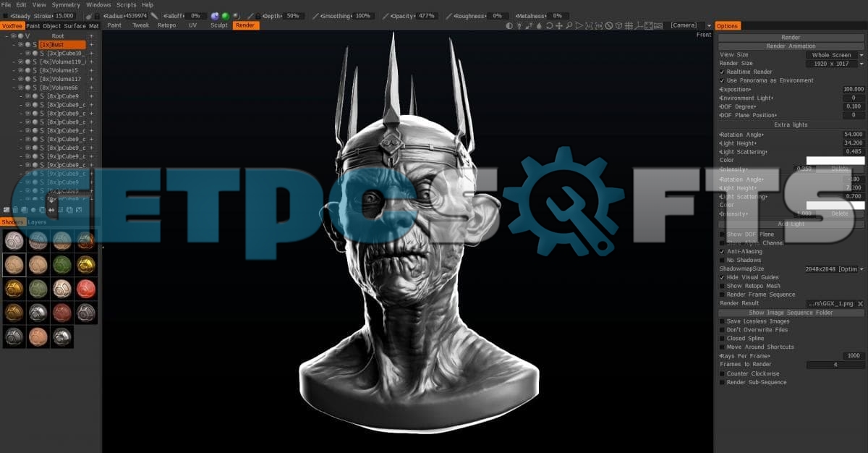Viewport: 868px width, 453px height.
Task: Enable Save Lossless Images checkbox
Action: pos(722,321)
